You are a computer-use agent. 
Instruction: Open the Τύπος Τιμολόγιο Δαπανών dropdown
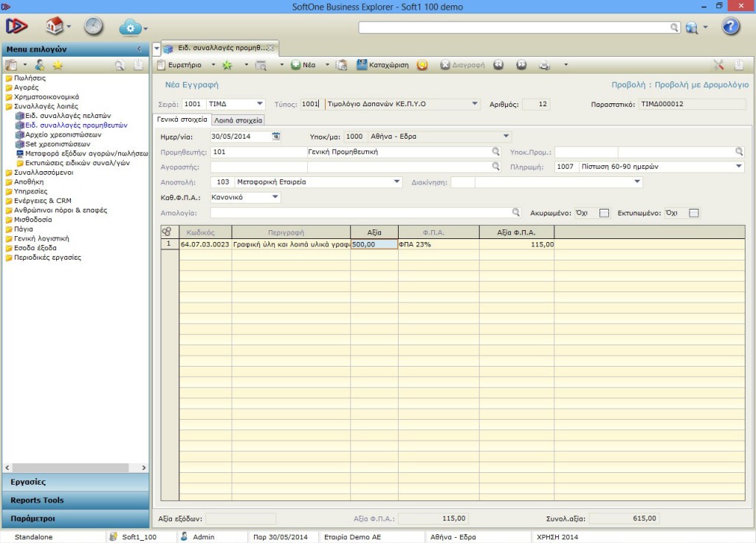(475, 103)
